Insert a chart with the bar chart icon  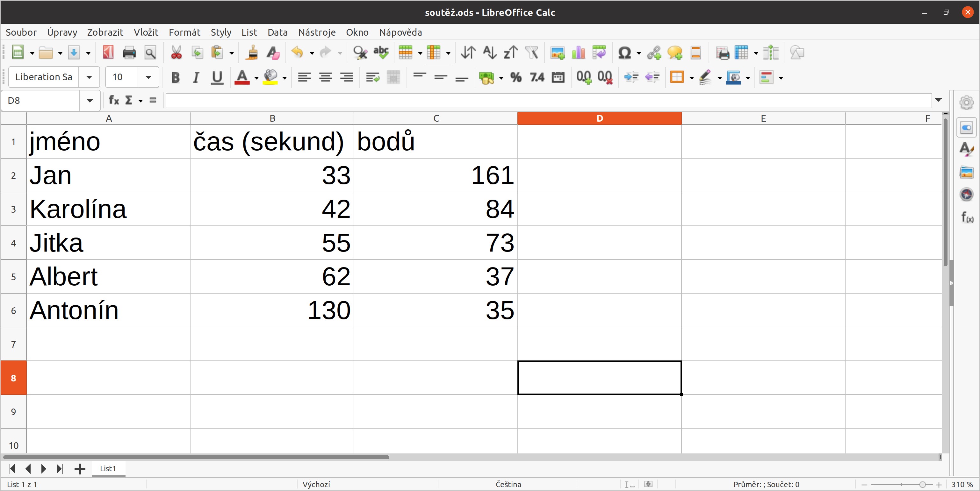click(x=578, y=53)
